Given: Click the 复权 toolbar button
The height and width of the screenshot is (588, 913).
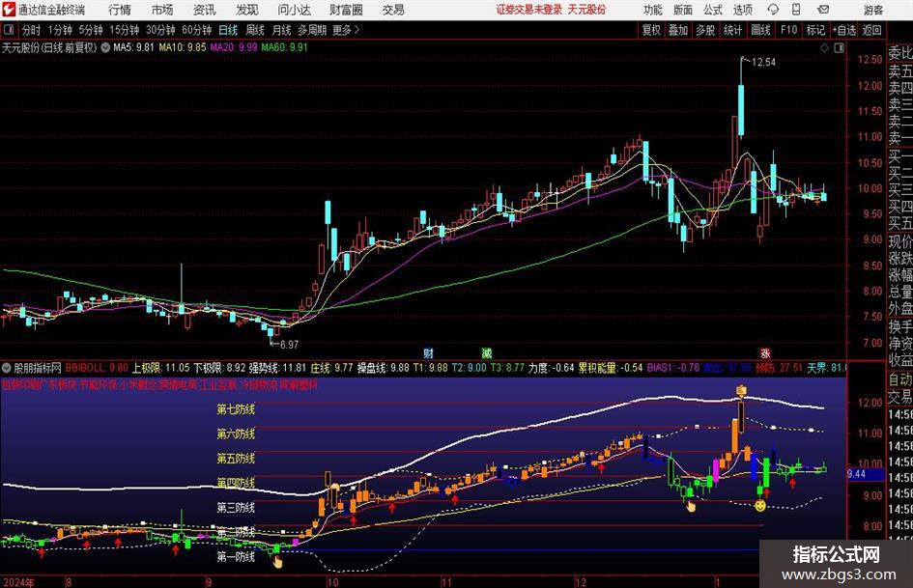Looking at the screenshot, I should pyautogui.click(x=651, y=30).
